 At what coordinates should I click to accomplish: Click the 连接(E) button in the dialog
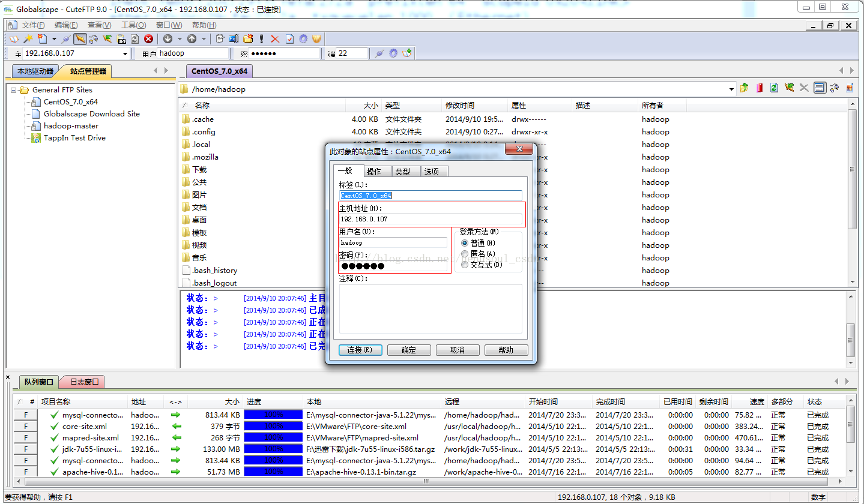tap(360, 350)
